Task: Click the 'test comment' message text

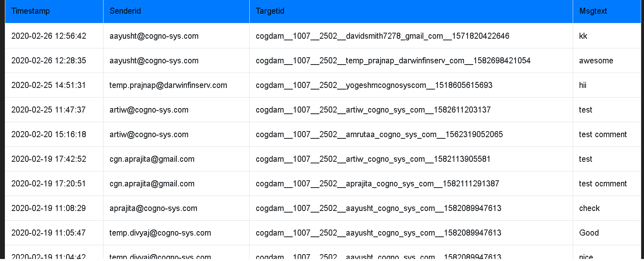Action: (603, 134)
